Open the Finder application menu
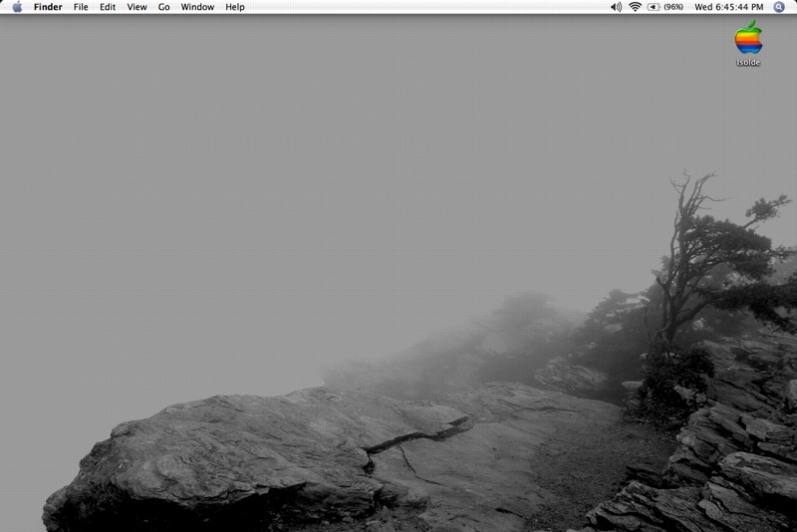The height and width of the screenshot is (532, 797). (x=48, y=7)
